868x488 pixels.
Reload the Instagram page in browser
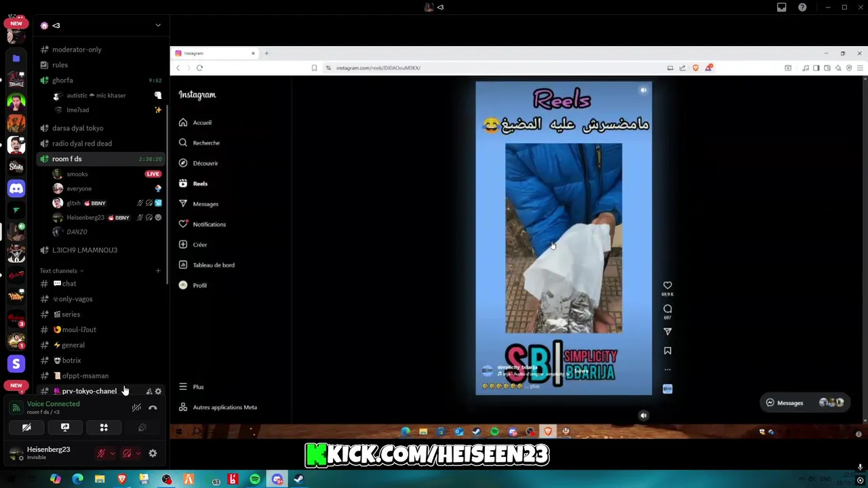tap(199, 68)
